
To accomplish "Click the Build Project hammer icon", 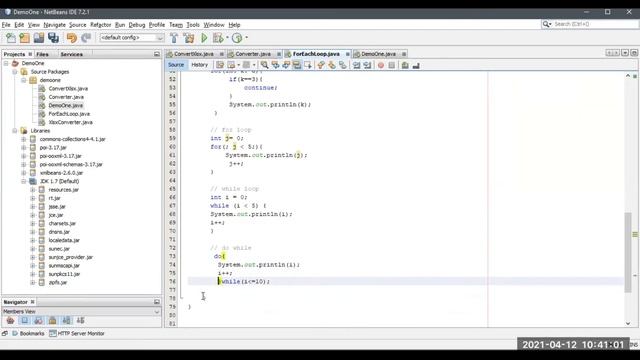I will click(x=174, y=38).
